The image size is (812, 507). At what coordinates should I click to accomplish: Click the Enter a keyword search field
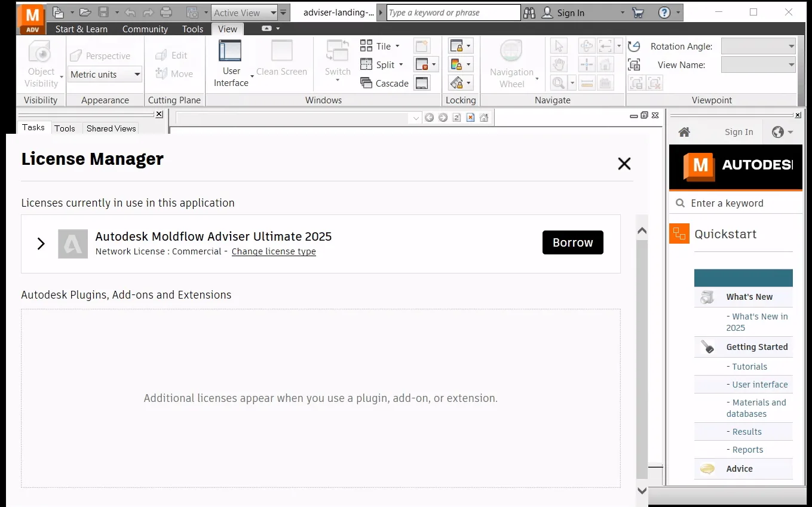click(x=736, y=203)
